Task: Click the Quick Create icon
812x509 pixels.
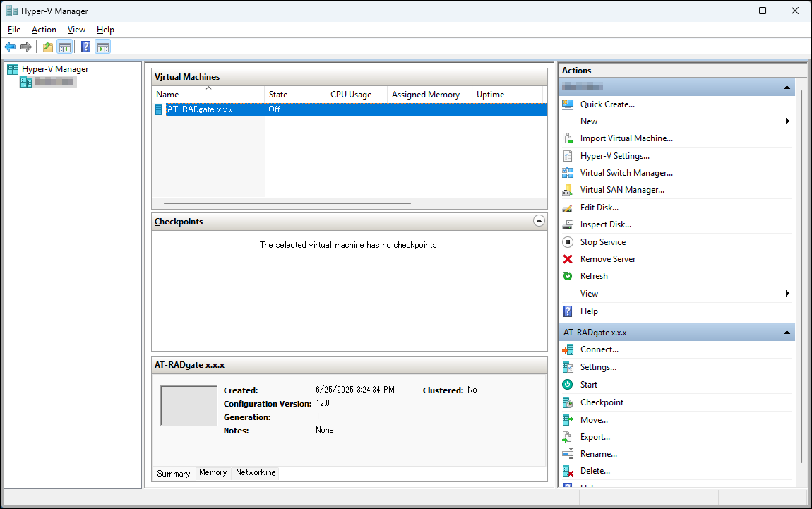Action: (x=568, y=104)
